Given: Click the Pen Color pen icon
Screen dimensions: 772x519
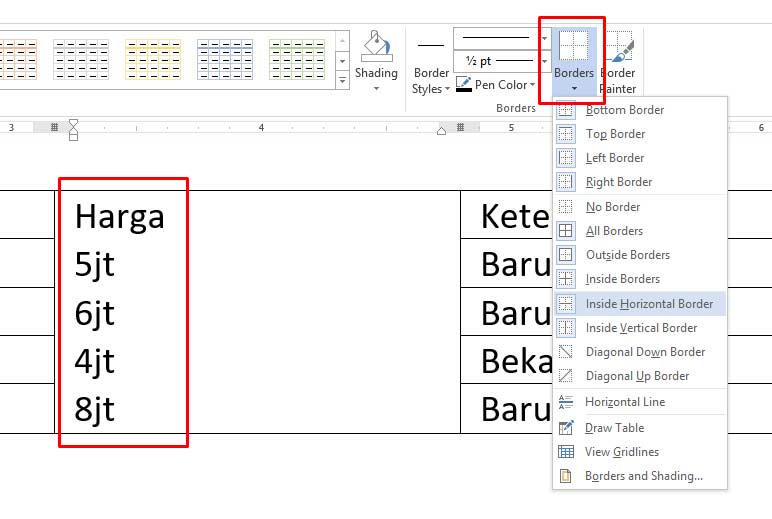Looking at the screenshot, I should pos(464,84).
